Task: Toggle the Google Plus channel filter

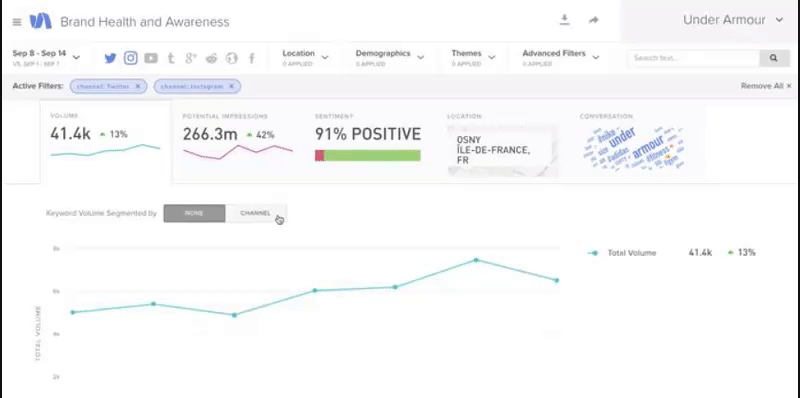Action: [x=191, y=58]
